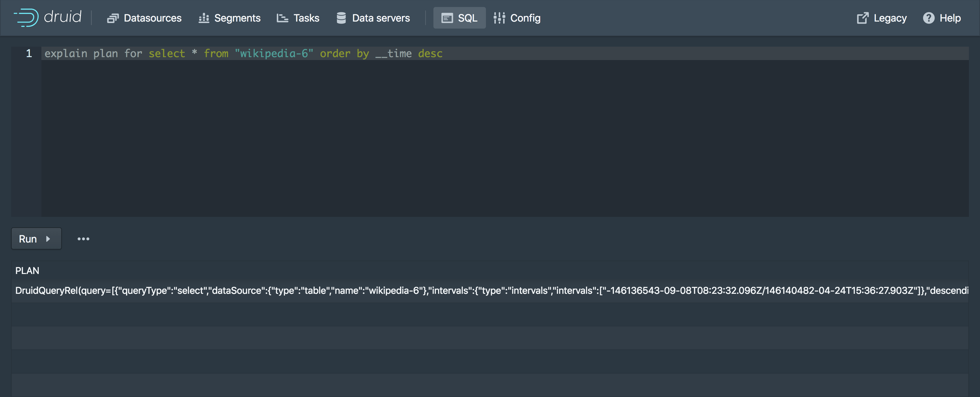Screen dimensions: 980x397
Task: Open the more options ellipsis menu
Action: click(x=83, y=238)
